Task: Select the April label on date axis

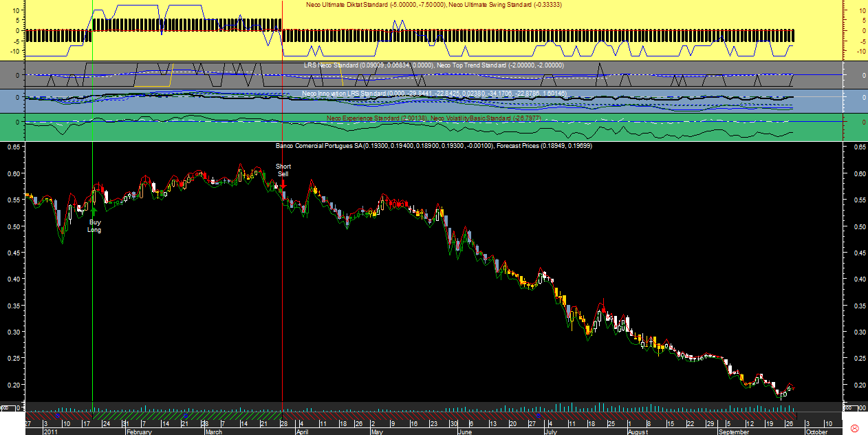Action: pyautogui.click(x=302, y=432)
